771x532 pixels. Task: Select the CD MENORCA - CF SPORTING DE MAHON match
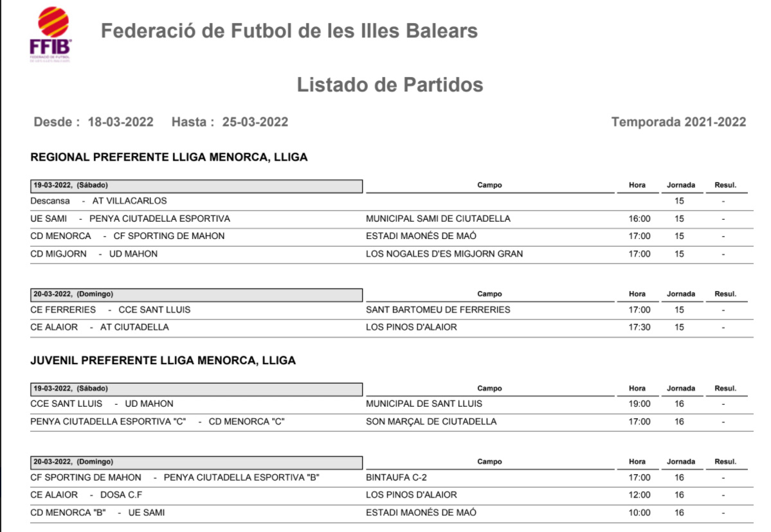[127, 236]
